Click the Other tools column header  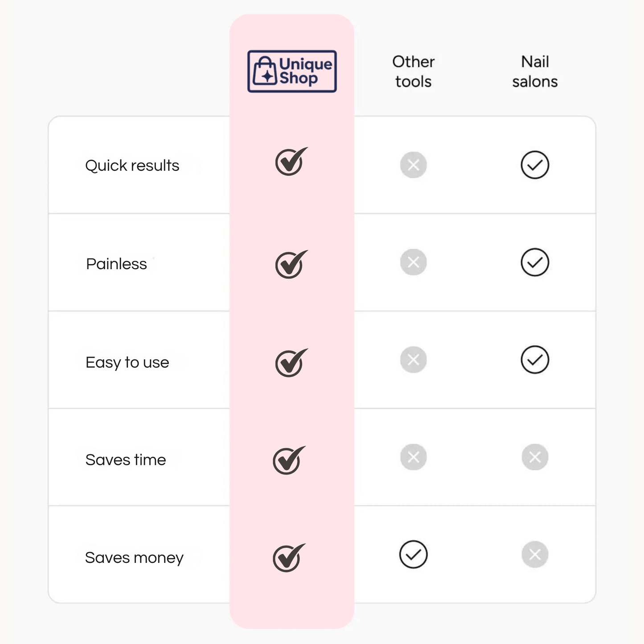(x=413, y=71)
